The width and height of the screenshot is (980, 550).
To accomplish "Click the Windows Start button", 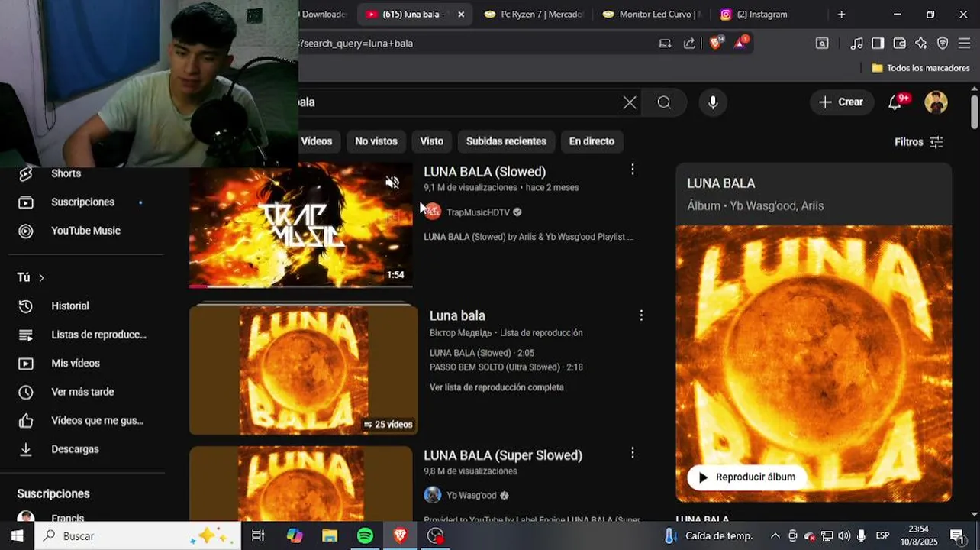I will [x=17, y=536].
